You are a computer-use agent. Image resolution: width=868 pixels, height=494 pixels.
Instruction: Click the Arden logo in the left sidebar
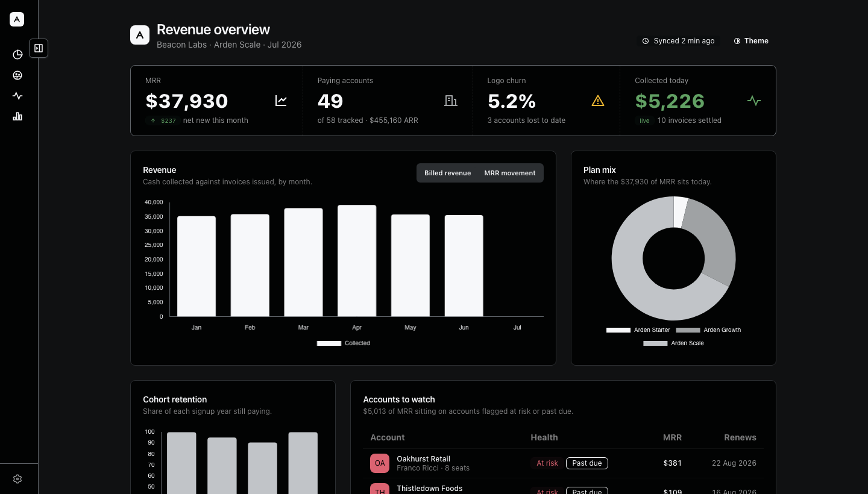(17, 19)
